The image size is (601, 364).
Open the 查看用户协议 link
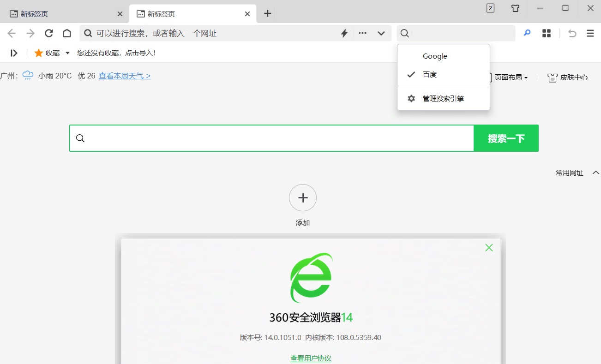coord(311,358)
